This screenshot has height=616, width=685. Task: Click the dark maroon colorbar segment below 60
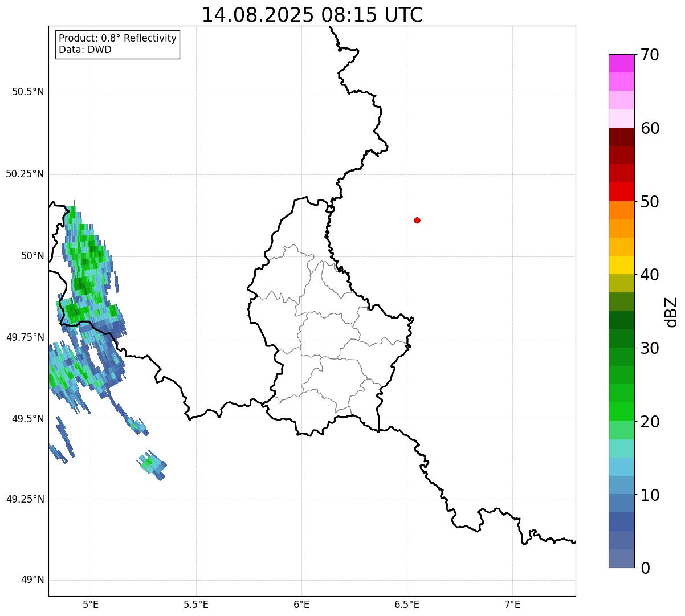(x=622, y=137)
